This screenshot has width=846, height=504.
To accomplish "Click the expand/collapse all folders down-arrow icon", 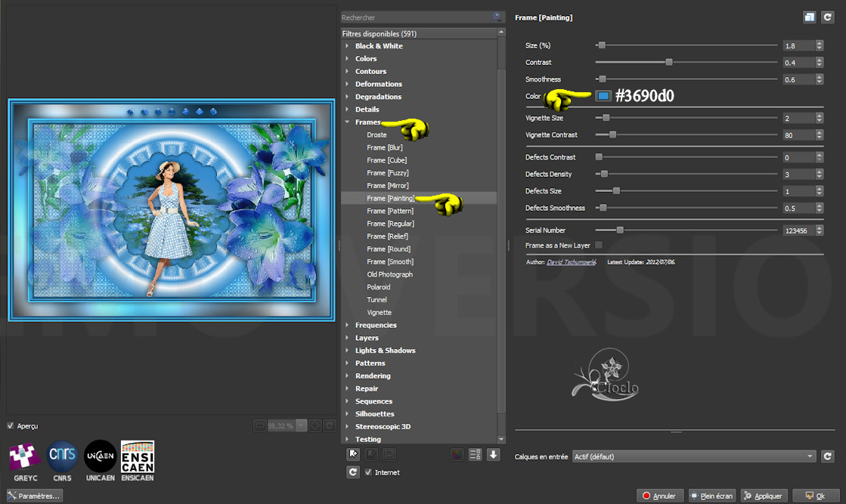I will pyautogui.click(x=493, y=454).
